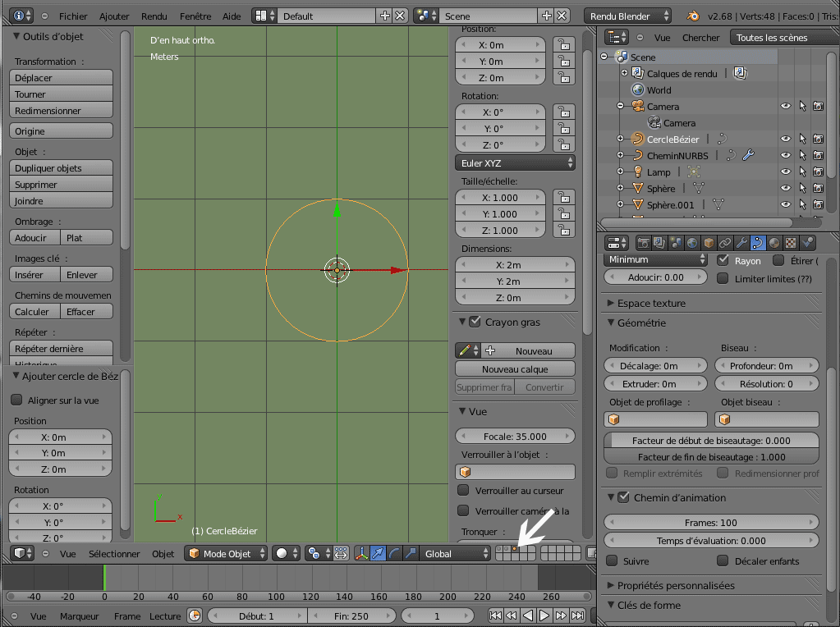This screenshot has width=840, height=627.
Task: Open the Rendu Blender engine dropdown
Action: coord(627,16)
